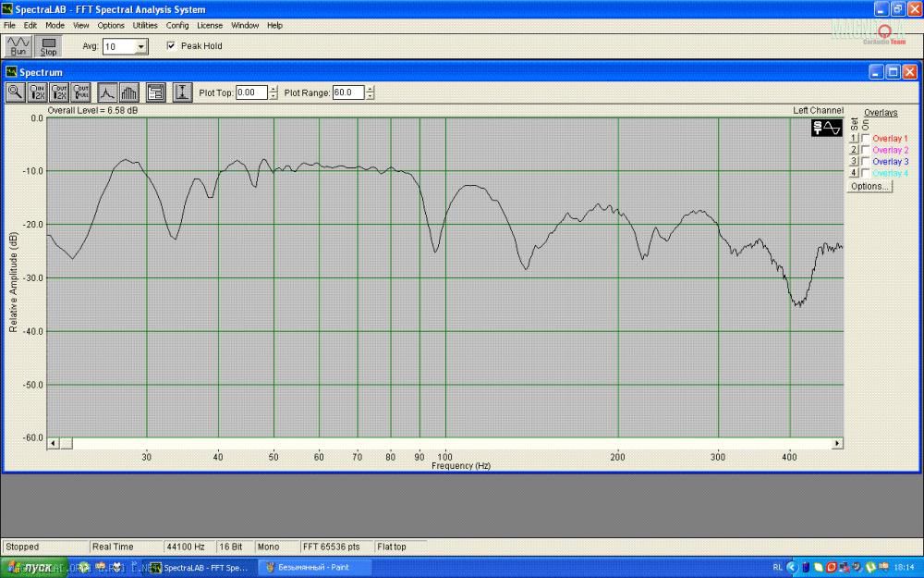The height and width of the screenshot is (578, 924).
Task: Enable the Overlay 1 checkbox
Action: pos(865,139)
